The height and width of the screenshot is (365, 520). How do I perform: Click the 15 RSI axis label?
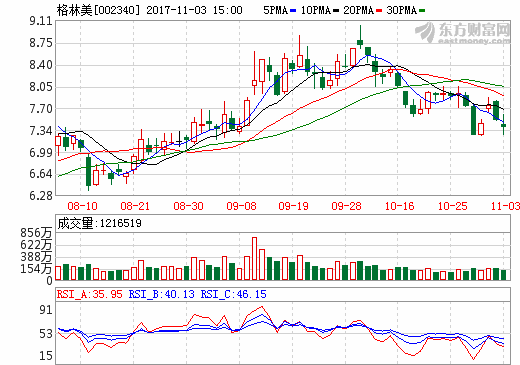[46, 356]
